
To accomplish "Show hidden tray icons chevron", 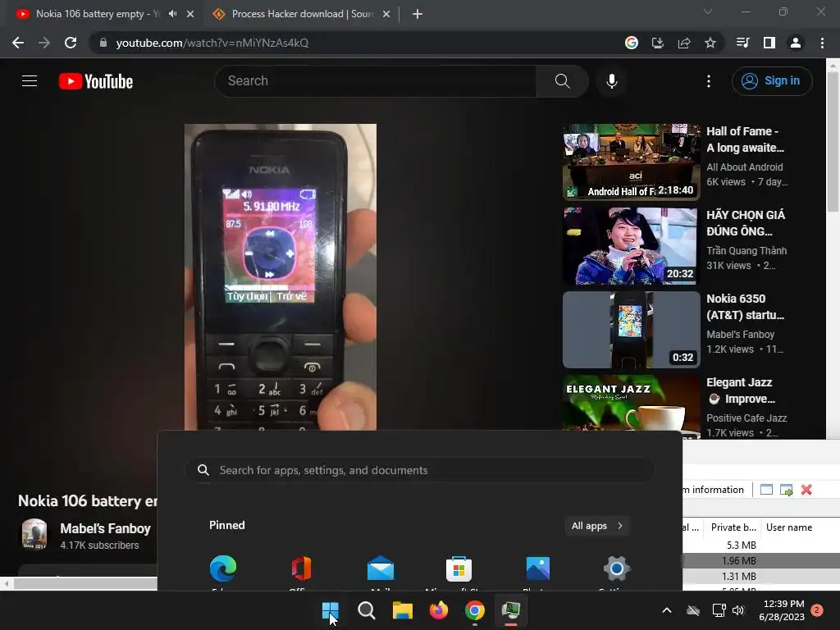I will [667, 610].
